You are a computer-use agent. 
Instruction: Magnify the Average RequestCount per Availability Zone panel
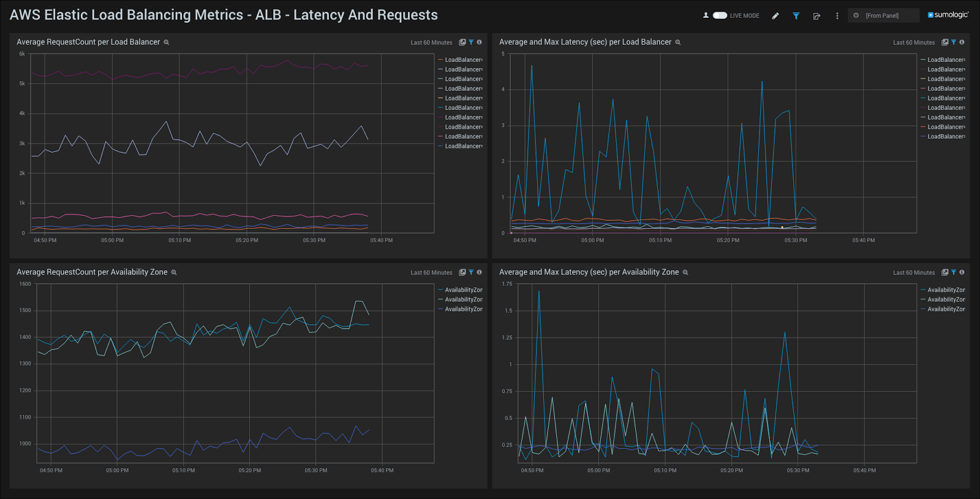[174, 272]
